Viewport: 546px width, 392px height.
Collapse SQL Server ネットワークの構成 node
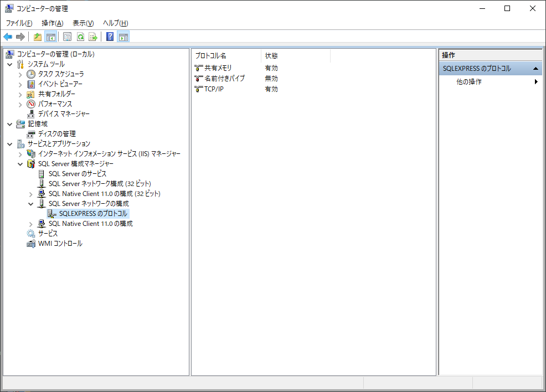click(x=30, y=204)
